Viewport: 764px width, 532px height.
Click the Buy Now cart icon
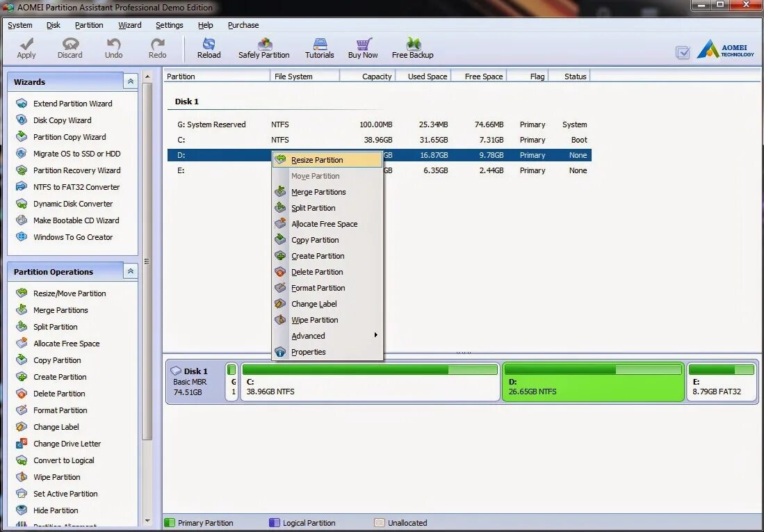coord(364,44)
